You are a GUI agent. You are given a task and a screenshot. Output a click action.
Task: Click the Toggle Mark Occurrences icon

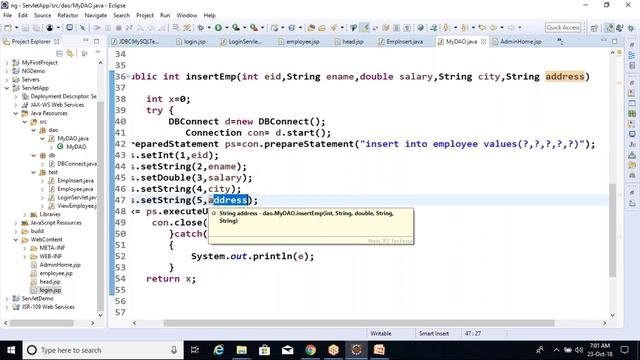click(x=365, y=28)
